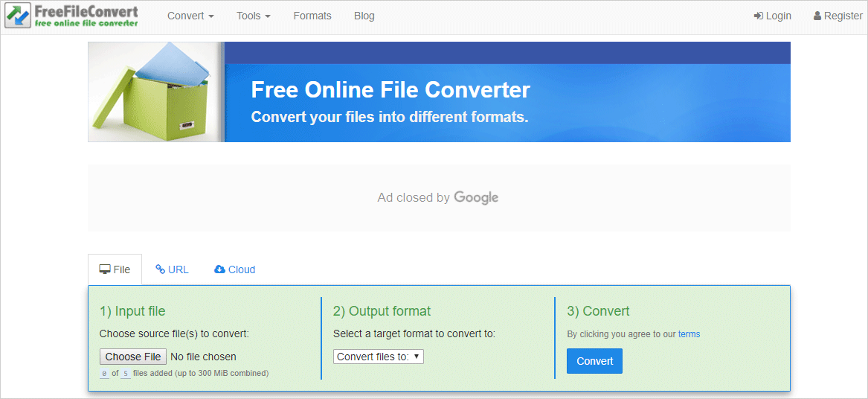Click the '2) Output format' heading
The height and width of the screenshot is (399, 868).
[x=382, y=311]
